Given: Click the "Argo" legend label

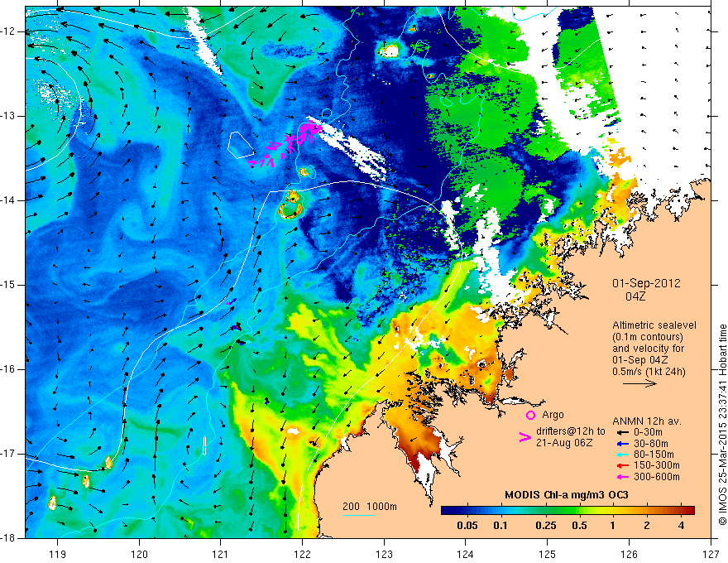Looking at the screenshot, I should coord(553,415).
